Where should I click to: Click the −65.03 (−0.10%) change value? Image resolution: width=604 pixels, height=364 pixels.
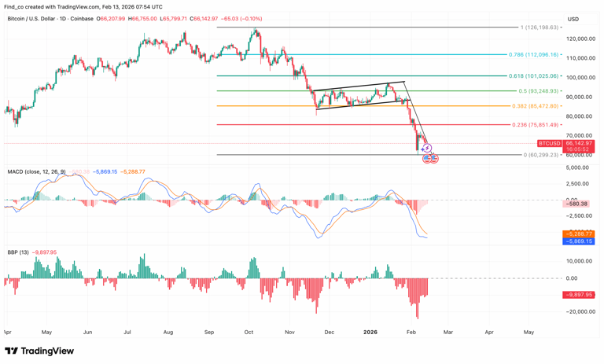coord(241,19)
